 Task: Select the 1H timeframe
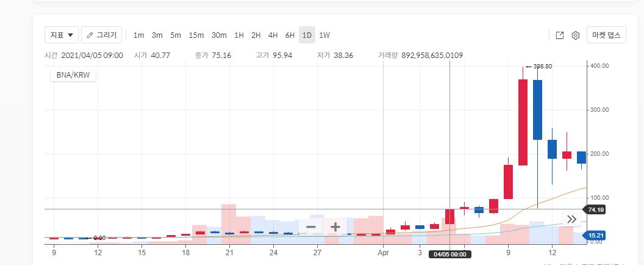239,35
